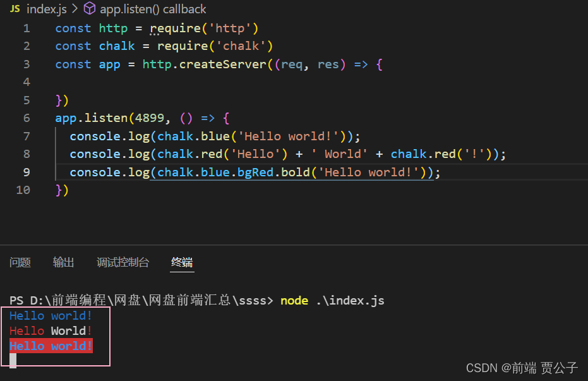Click the 'http' string on line 1
The height and width of the screenshot is (381, 588).
click(x=234, y=28)
